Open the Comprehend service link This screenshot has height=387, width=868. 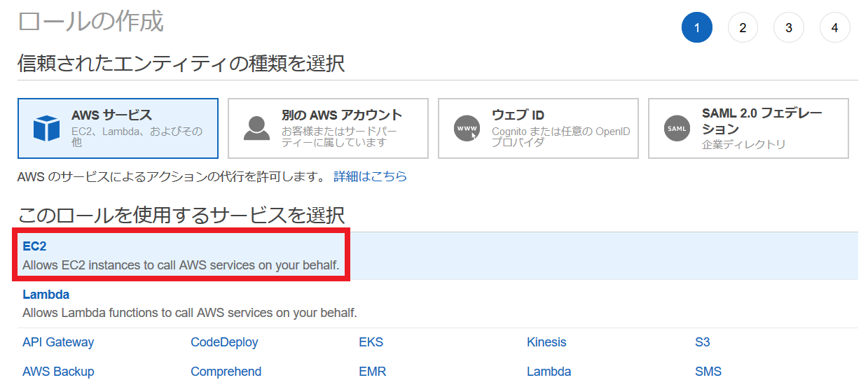[226, 372]
